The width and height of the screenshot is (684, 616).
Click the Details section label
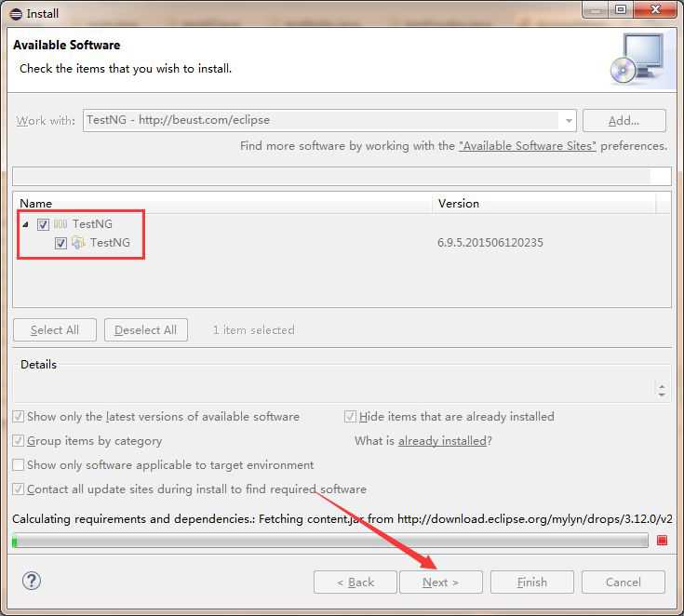point(38,364)
